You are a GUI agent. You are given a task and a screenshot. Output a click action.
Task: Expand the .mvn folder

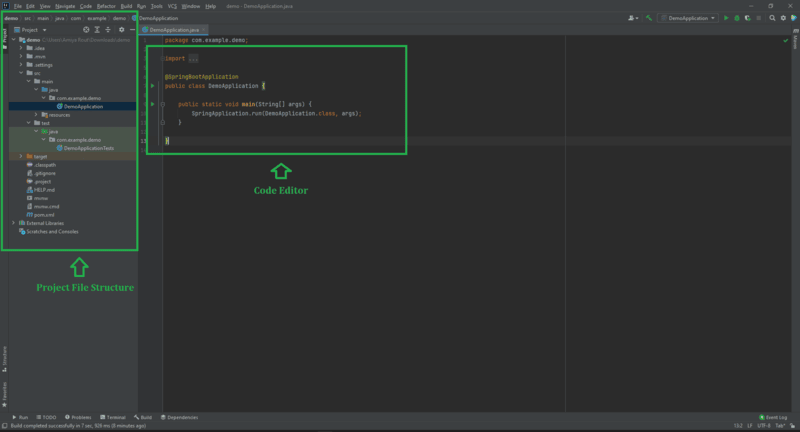click(21, 56)
